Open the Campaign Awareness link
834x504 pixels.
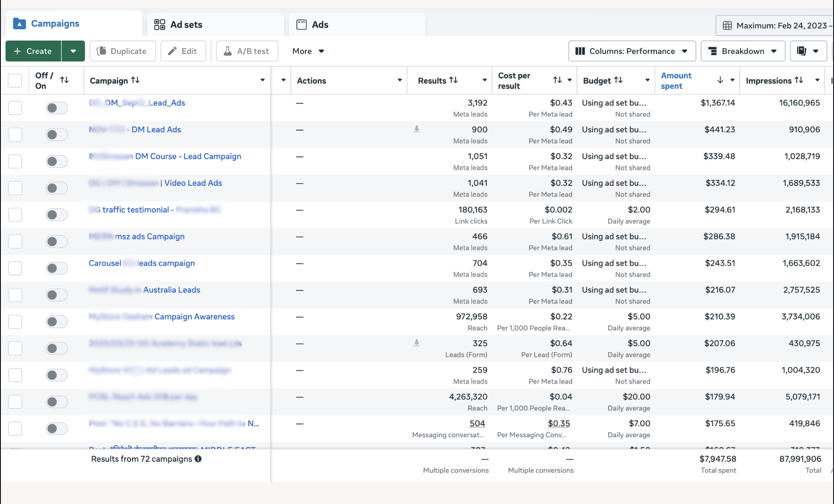tap(162, 316)
